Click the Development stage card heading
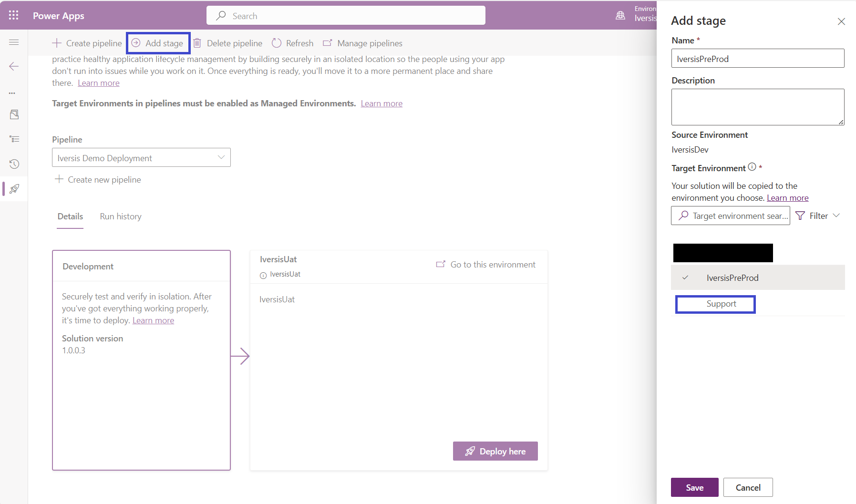856x504 pixels. 88,267
